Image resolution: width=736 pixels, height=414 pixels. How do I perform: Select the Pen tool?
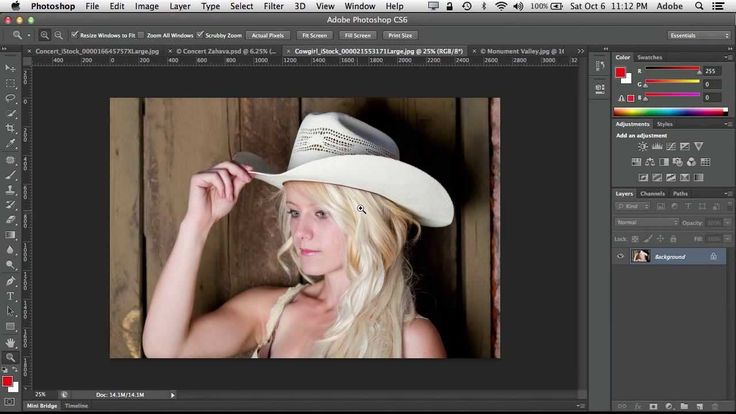(11, 281)
